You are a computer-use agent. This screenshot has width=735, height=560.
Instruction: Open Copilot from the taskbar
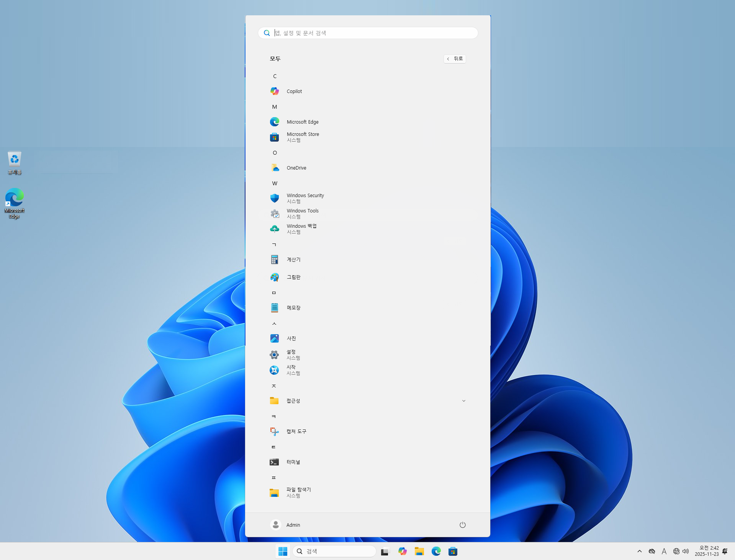tap(403, 551)
